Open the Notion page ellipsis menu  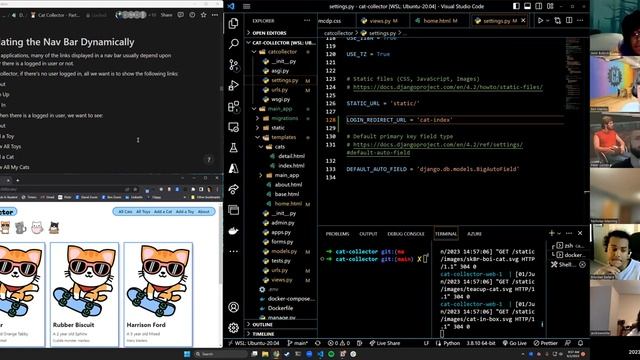point(215,15)
